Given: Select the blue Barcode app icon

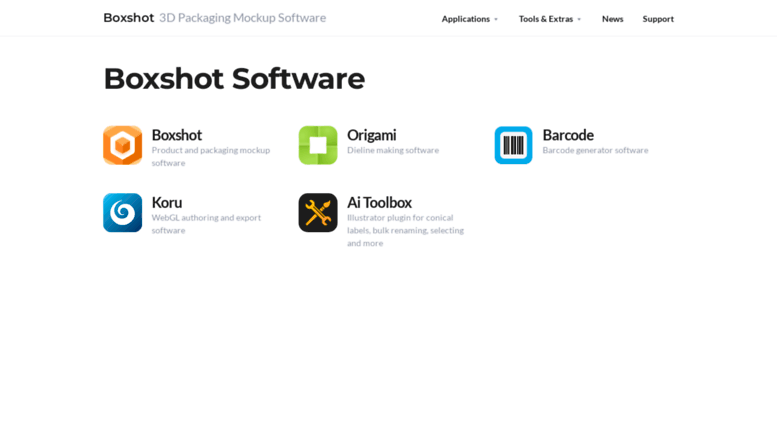Looking at the screenshot, I should pyautogui.click(x=513, y=145).
